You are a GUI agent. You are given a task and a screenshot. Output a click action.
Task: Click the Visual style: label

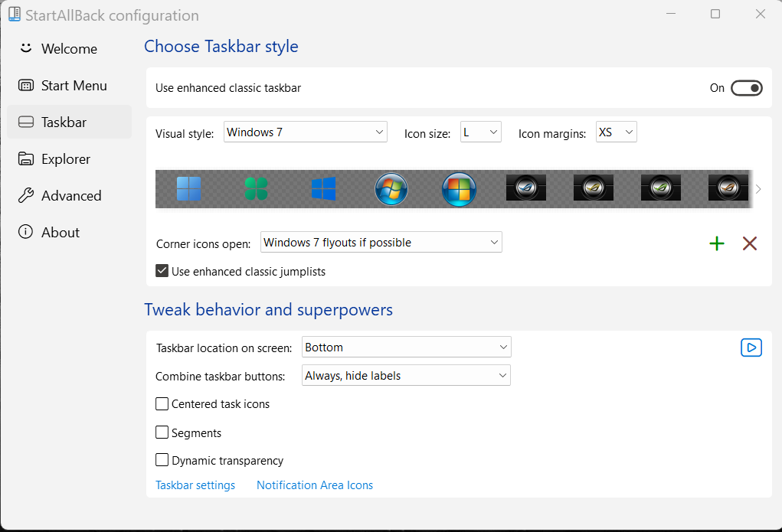(185, 134)
